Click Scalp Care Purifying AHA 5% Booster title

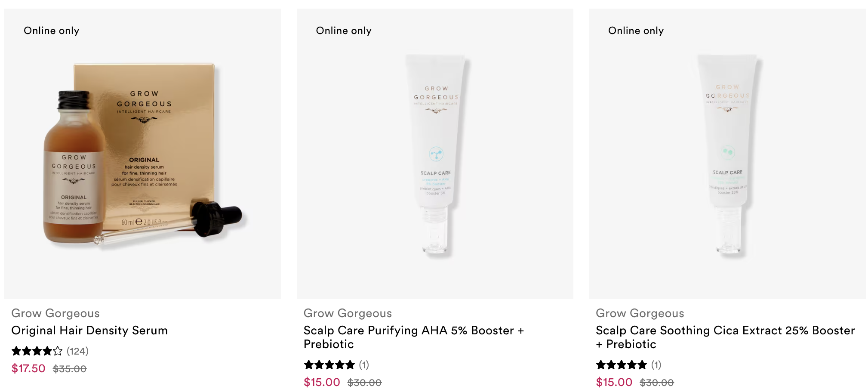(414, 337)
